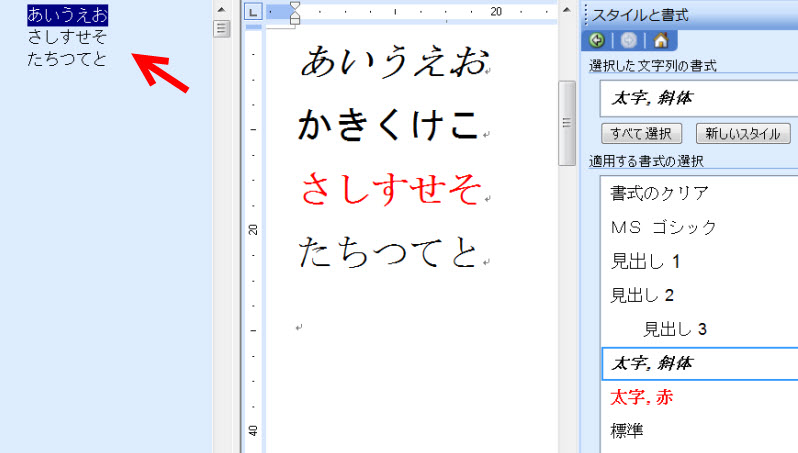Click the Forward arrow in task pane

(627, 41)
